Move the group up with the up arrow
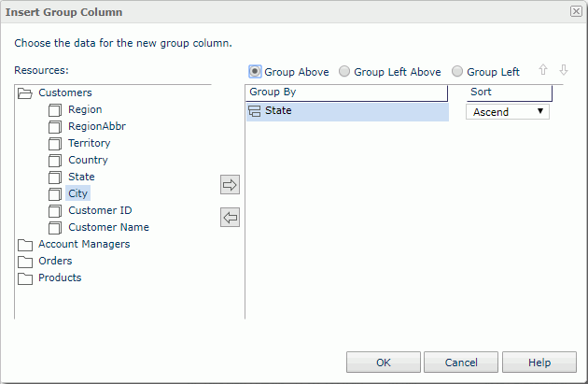The image size is (588, 384). [543, 70]
